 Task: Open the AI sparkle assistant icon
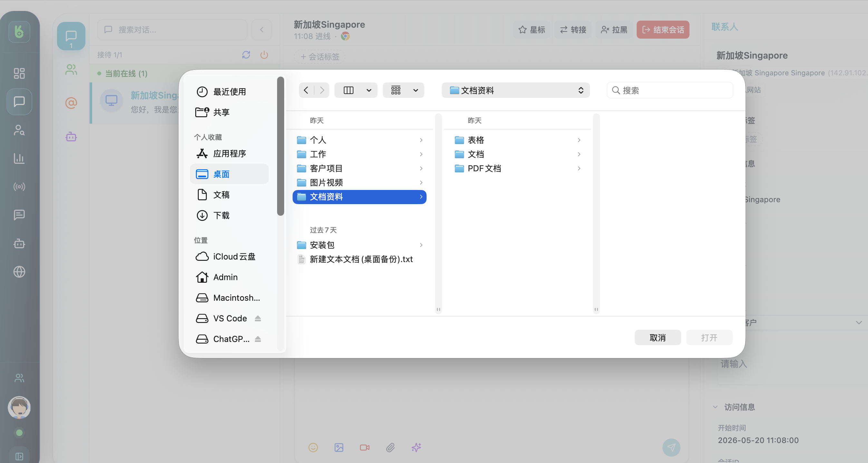coord(416,448)
